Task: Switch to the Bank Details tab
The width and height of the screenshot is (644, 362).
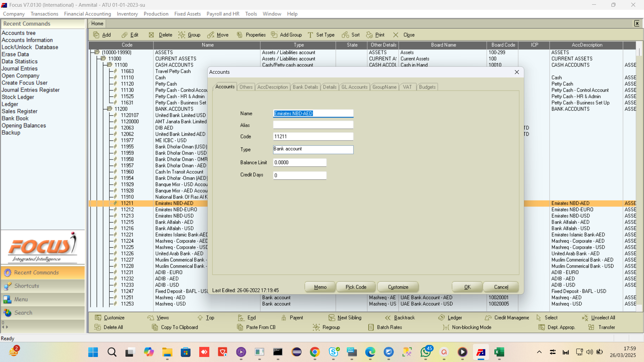Action: (305, 87)
